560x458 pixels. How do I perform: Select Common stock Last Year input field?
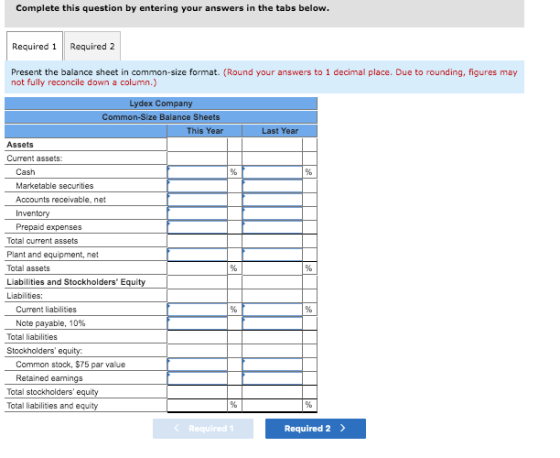(272, 364)
